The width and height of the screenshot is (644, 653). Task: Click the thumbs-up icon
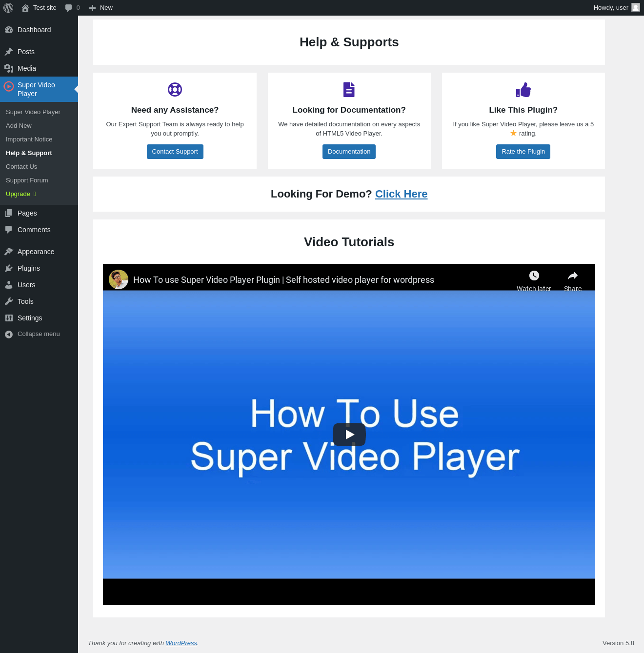[x=523, y=89]
